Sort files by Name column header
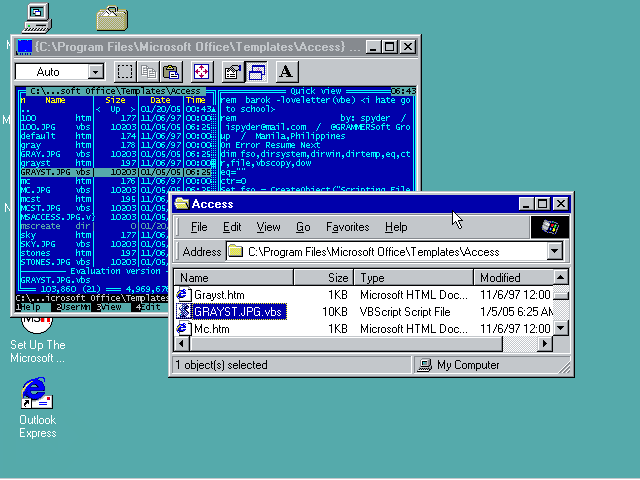The image size is (640, 480). coord(234,278)
